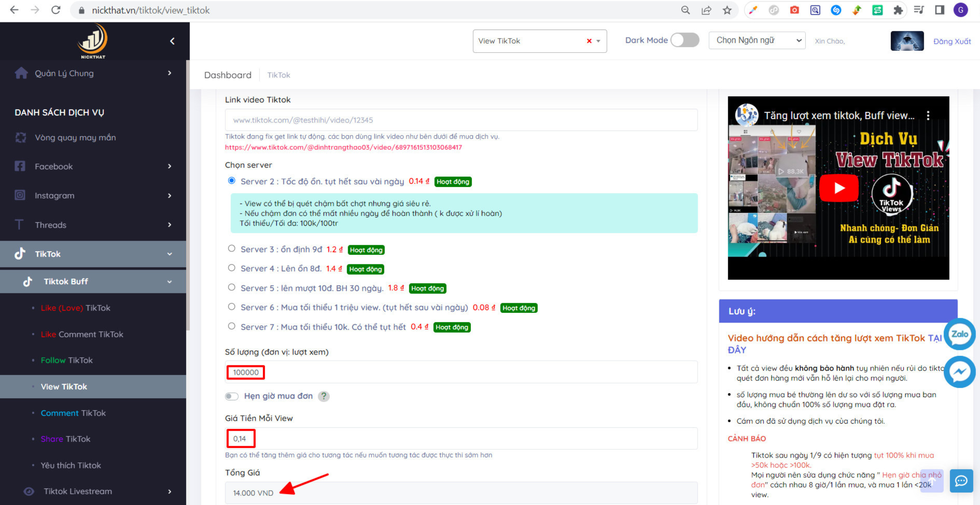Enable Hẹn giờ mua đơn switch
The image size is (980, 505).
(231, 396)
